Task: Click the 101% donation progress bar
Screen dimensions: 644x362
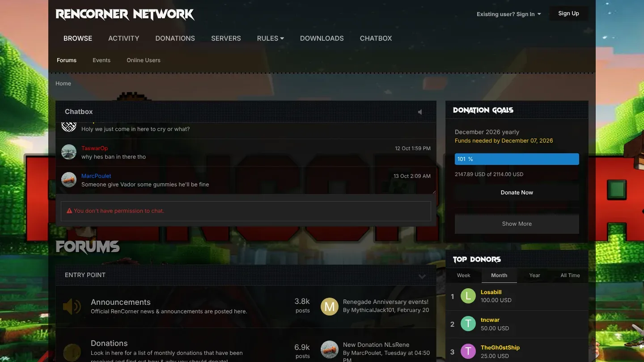Action: pos(517,159)
